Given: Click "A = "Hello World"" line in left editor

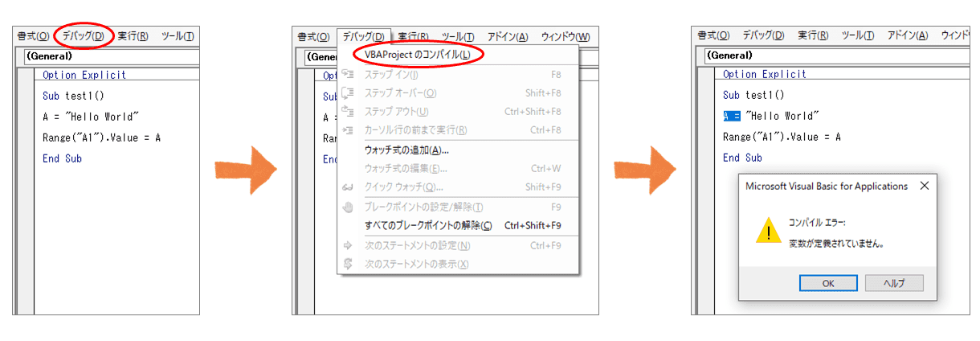Looking at the screenshot, I should 91,117.
